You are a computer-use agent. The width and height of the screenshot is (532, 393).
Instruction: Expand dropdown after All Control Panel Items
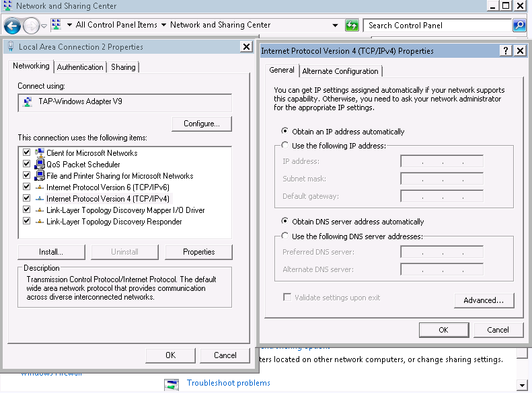coord(163,25)
